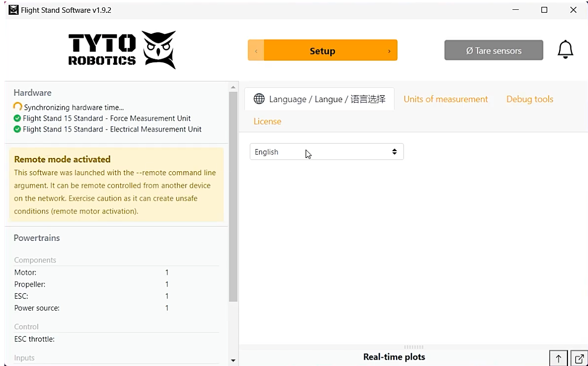Go to previous step with left chevron
Image resolution: width=588 pixels, height=366 pixels.
(256, 51)
